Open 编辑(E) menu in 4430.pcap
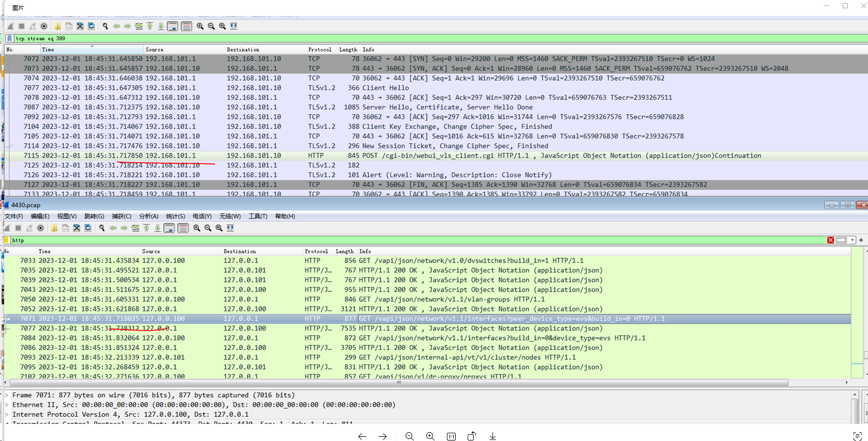The width and height of the screenshot is (868, 441). (x=40, y=216)
